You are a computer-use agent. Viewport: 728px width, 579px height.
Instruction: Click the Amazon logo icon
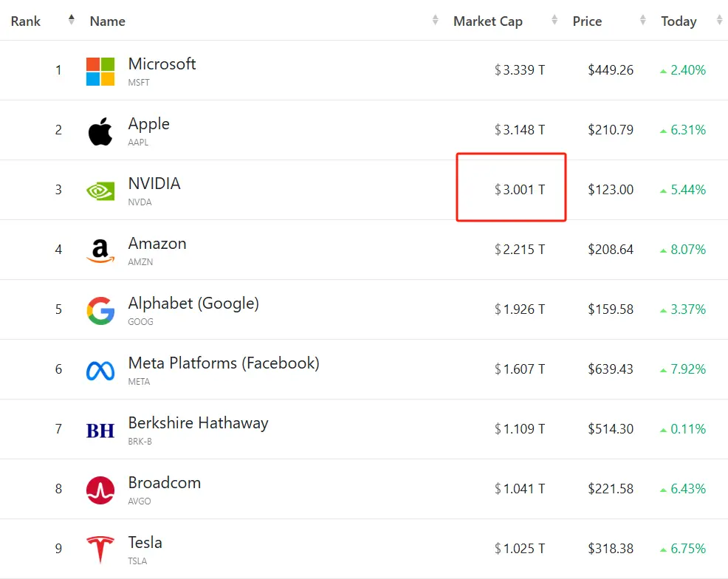(100, 250)
